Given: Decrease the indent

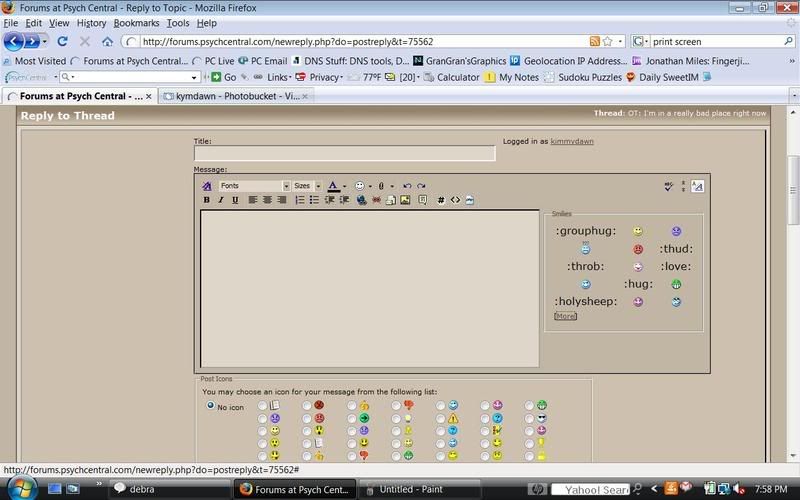Looking at the screenshot, I should click(329, 200).
